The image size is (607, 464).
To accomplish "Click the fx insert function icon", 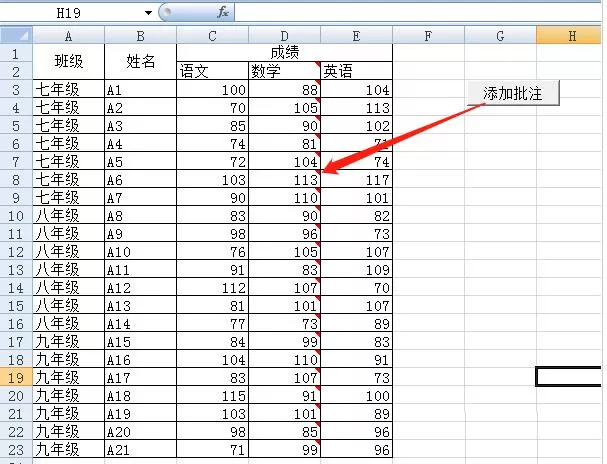I will click(223, 12).
